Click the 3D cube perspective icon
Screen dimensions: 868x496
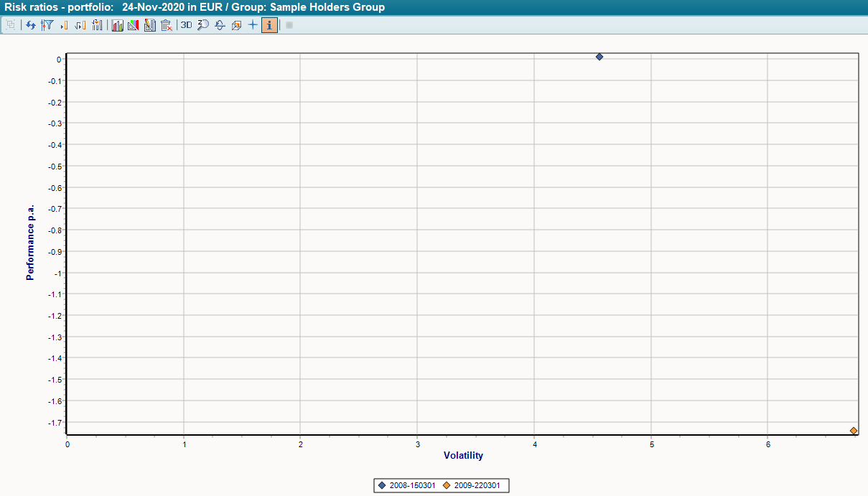click(x=235, y=25)
